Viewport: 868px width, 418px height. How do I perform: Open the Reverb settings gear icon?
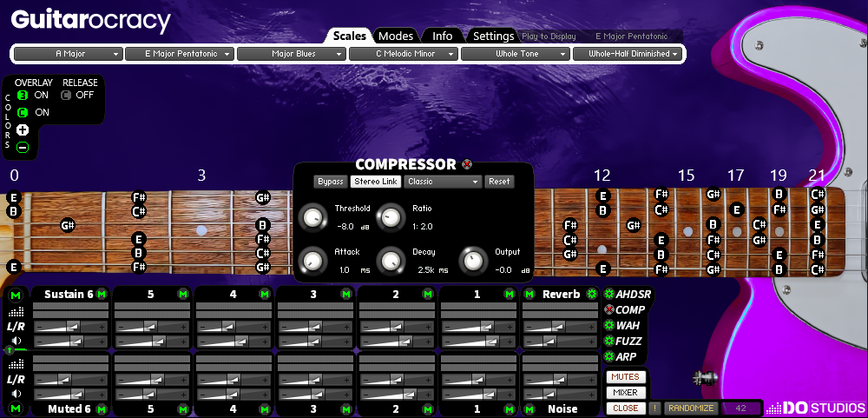(x=592, y=294)
